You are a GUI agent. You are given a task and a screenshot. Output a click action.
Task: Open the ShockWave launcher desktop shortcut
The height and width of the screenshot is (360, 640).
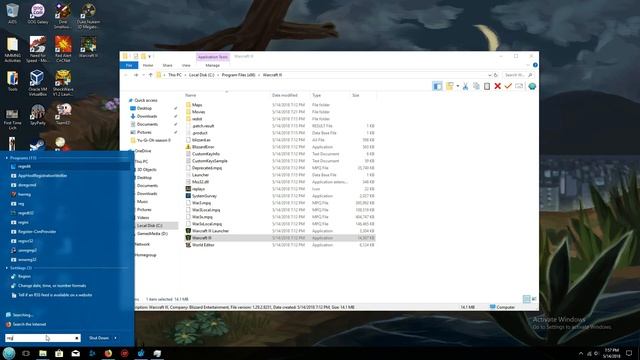pyautogui.click(x=63, y=82)
